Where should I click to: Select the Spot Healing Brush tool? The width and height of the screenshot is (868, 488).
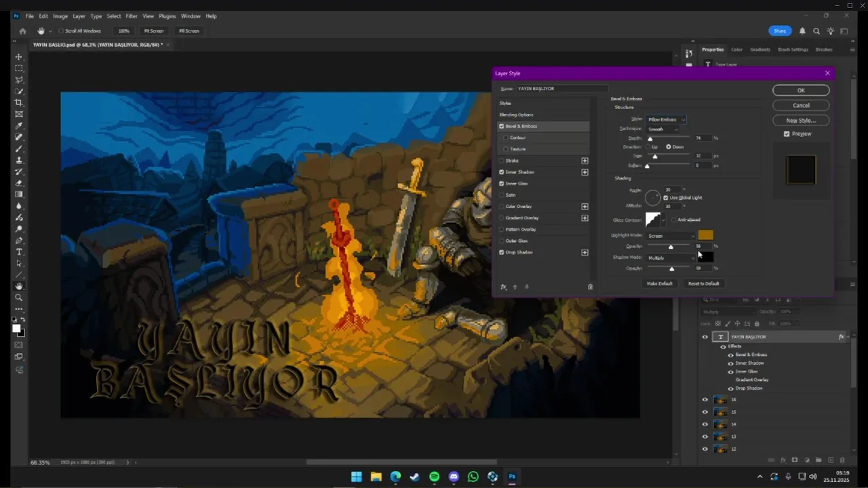[x=19, y=137]
